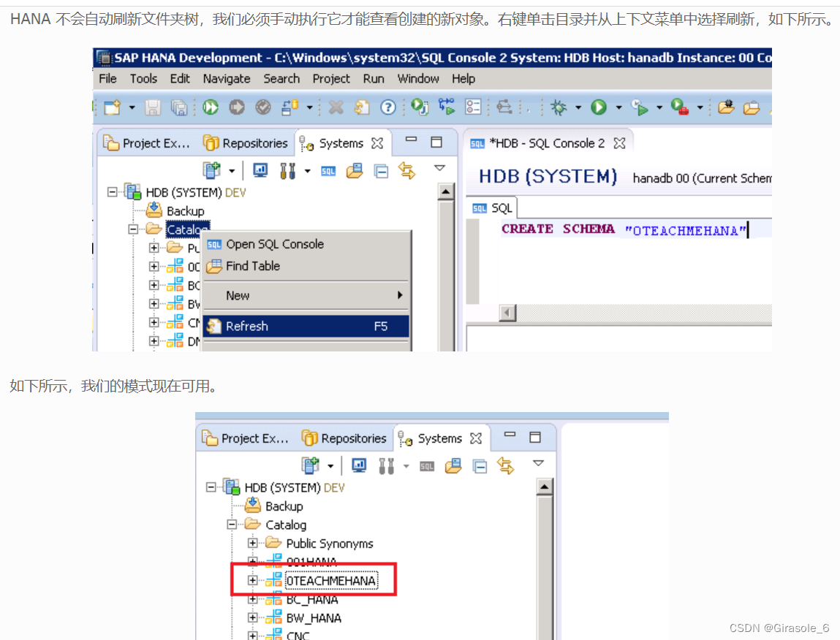Select highlighted Catalog node in first screenshot
This screenshot has width=840, height=640.
pyautogui.click(x=187, y=229)
